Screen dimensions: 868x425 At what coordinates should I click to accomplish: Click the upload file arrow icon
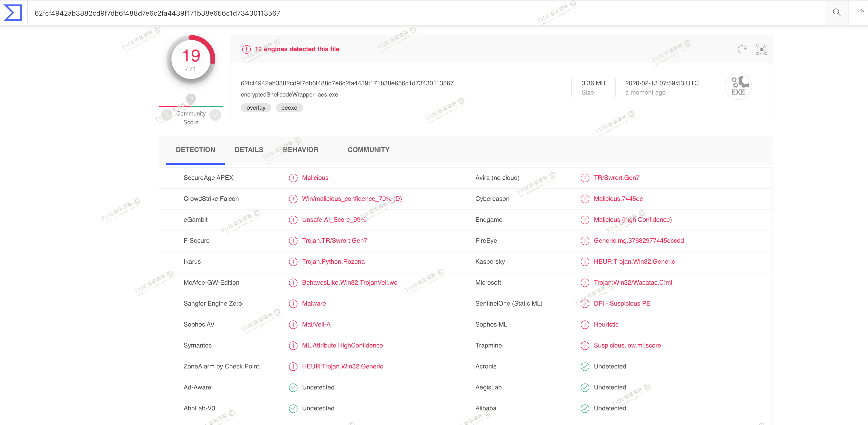(x=861, y=13)
